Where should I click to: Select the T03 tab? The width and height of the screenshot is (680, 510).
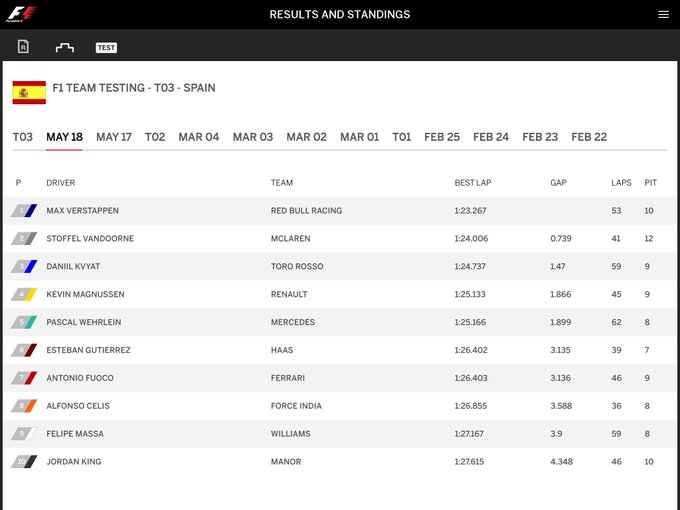point(23,137)
